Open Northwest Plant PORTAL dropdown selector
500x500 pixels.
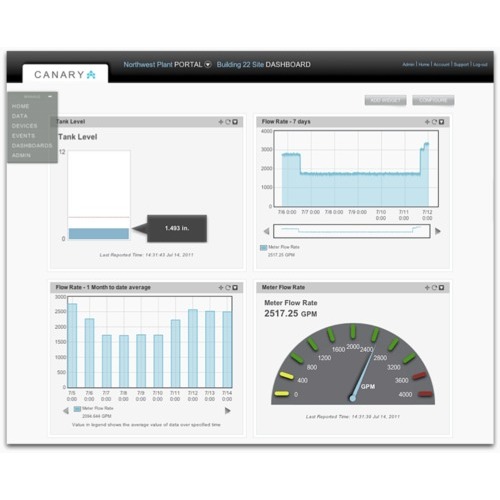208,65
